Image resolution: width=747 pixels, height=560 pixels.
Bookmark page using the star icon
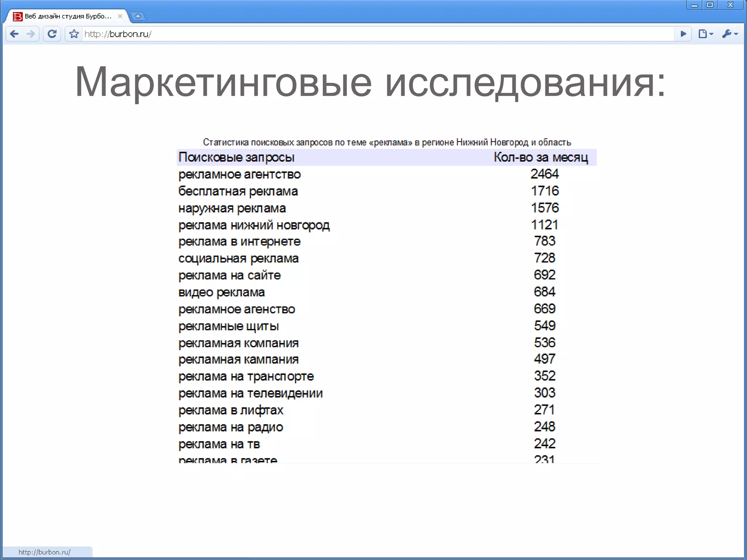tap(74, 34)
